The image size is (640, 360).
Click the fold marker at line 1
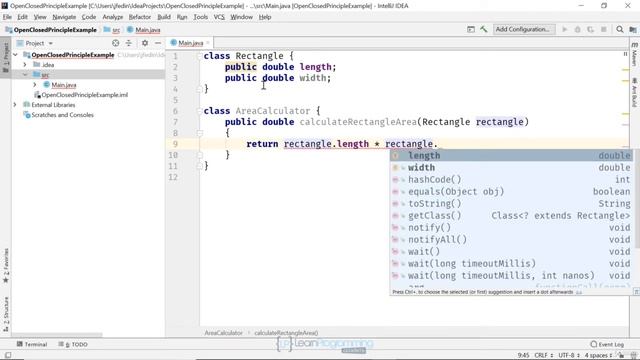pyautogui.click(x=200, y=56)
